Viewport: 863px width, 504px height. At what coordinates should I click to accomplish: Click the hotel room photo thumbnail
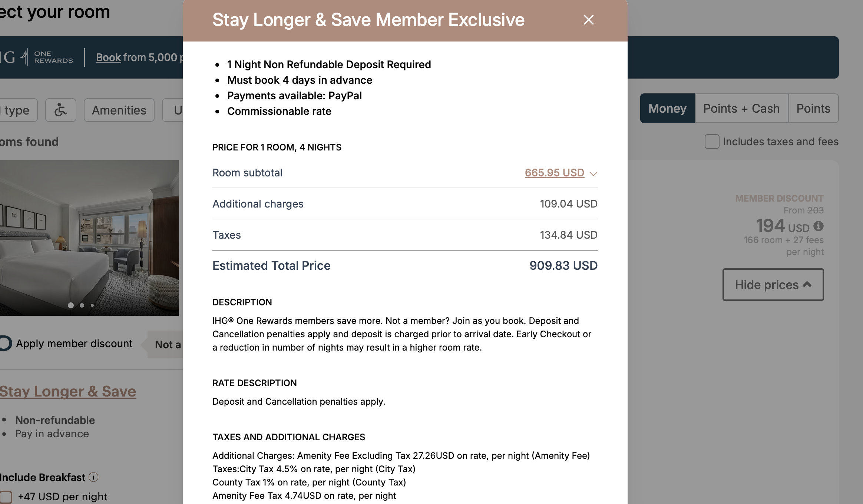pos(89,237)
